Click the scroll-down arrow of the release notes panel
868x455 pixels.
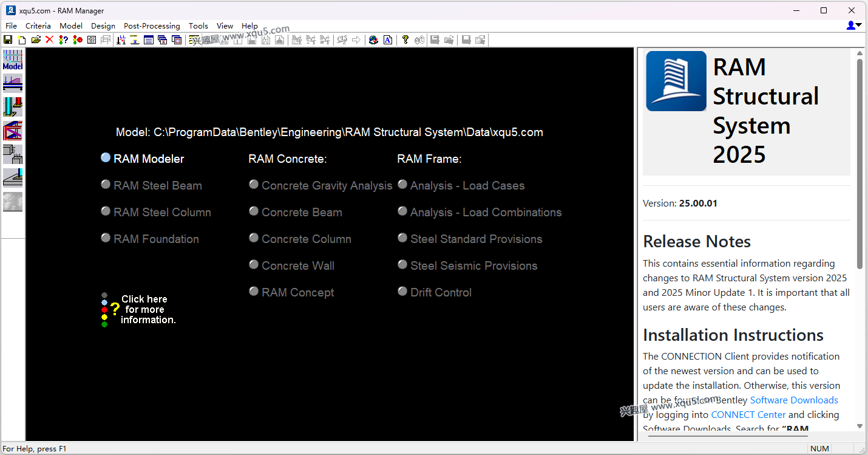point(860,426)
